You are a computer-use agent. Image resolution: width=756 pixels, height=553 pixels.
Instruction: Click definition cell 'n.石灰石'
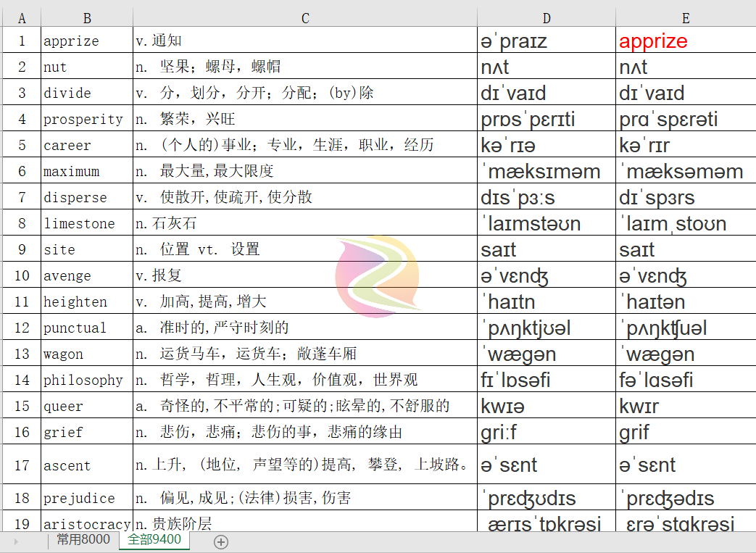click(x=305, y=223)
